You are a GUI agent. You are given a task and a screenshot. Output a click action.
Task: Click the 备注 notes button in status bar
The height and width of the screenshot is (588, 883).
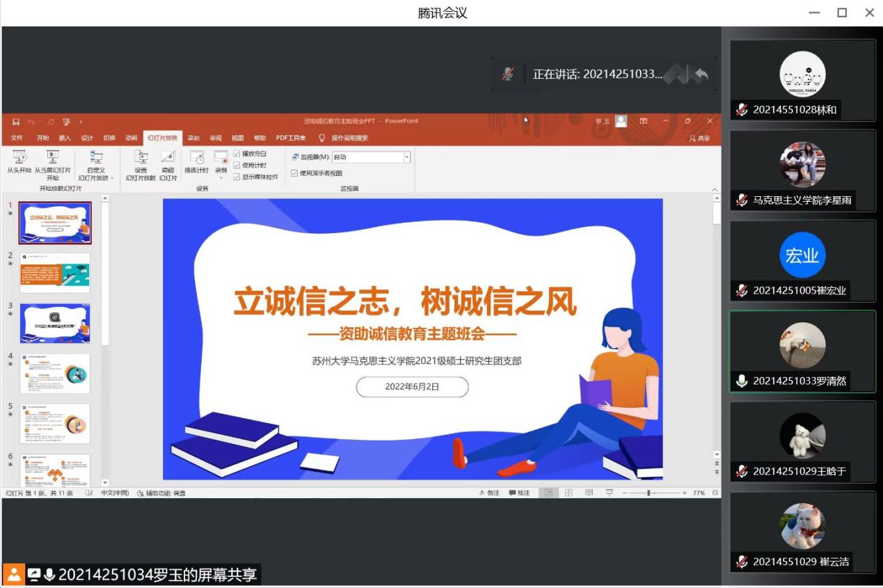489,493
